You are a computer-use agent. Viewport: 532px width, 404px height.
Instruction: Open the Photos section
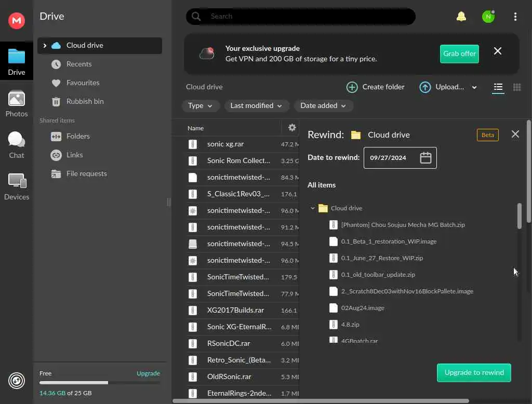click(16, 104)
